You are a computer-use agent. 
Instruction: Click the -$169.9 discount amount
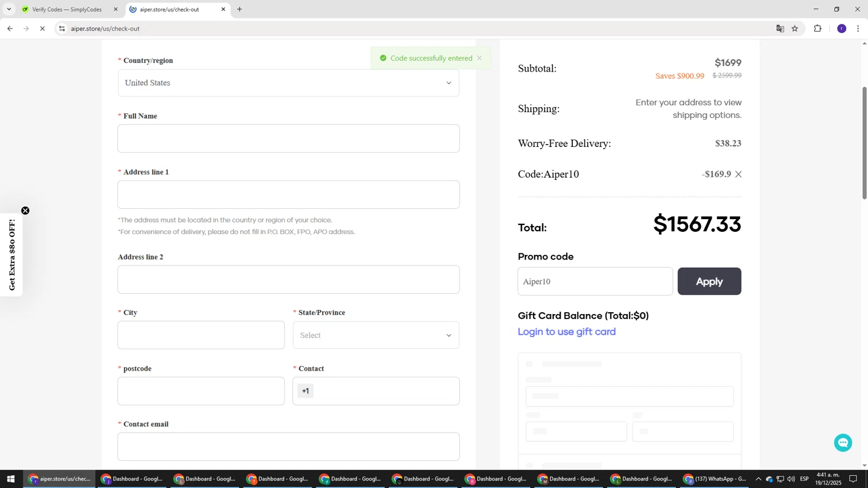tap(716, 174)
